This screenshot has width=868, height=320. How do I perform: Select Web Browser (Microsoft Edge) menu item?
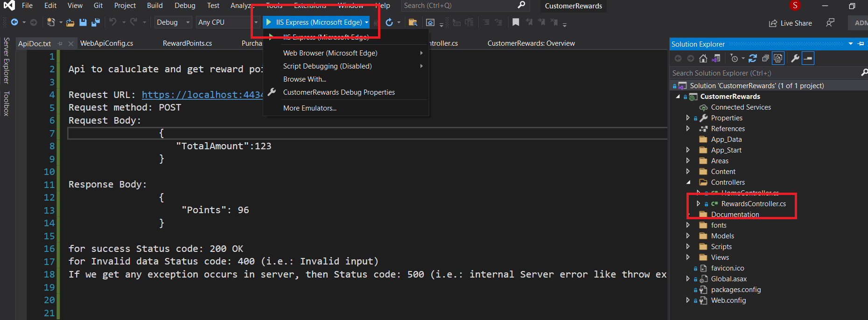coord(346,53)
